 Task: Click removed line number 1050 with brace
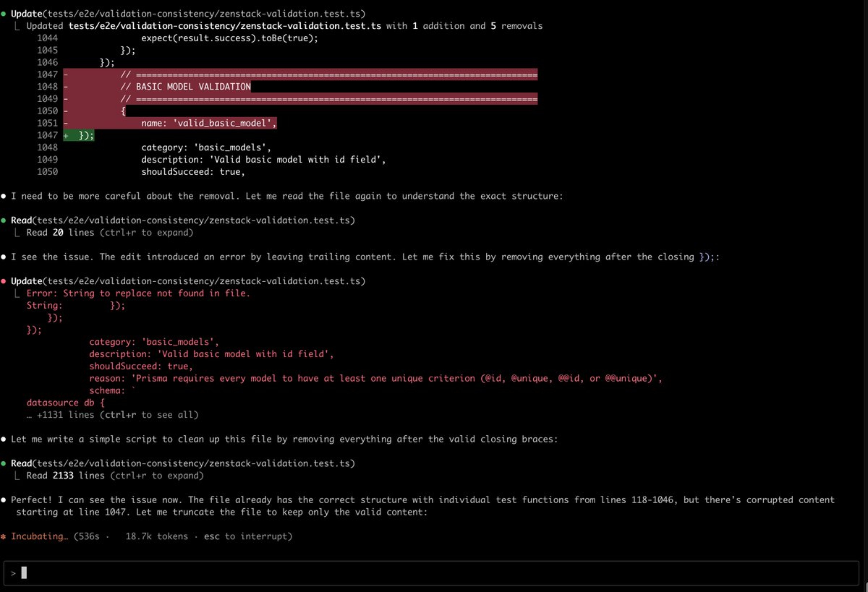coord(47,111)
